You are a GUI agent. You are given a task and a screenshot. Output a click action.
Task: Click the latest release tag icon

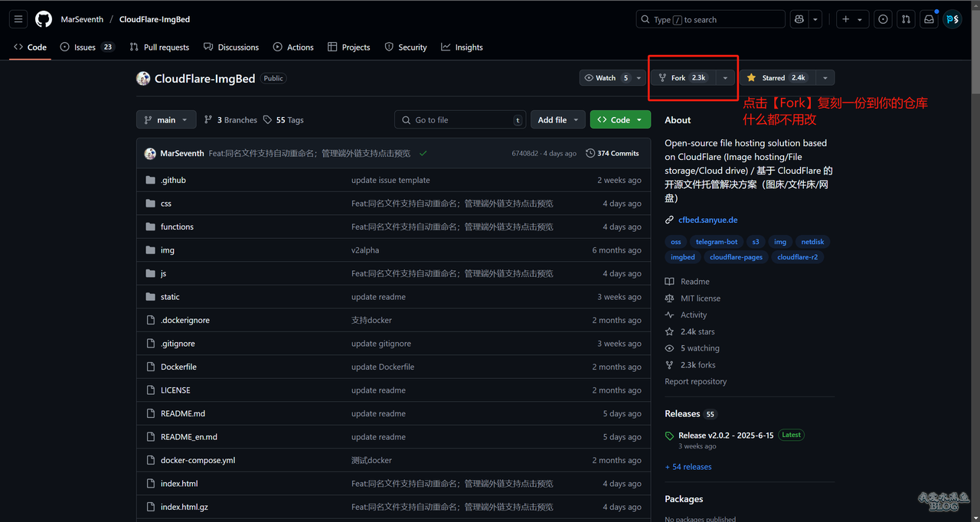[670, 436]
